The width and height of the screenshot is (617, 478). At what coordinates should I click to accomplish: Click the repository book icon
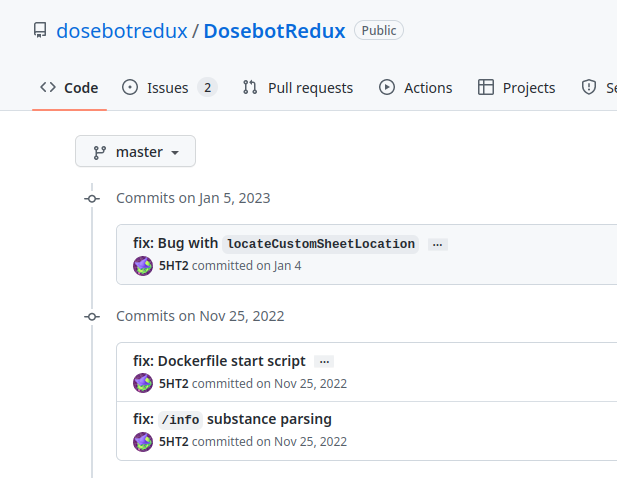coord(40,31)
